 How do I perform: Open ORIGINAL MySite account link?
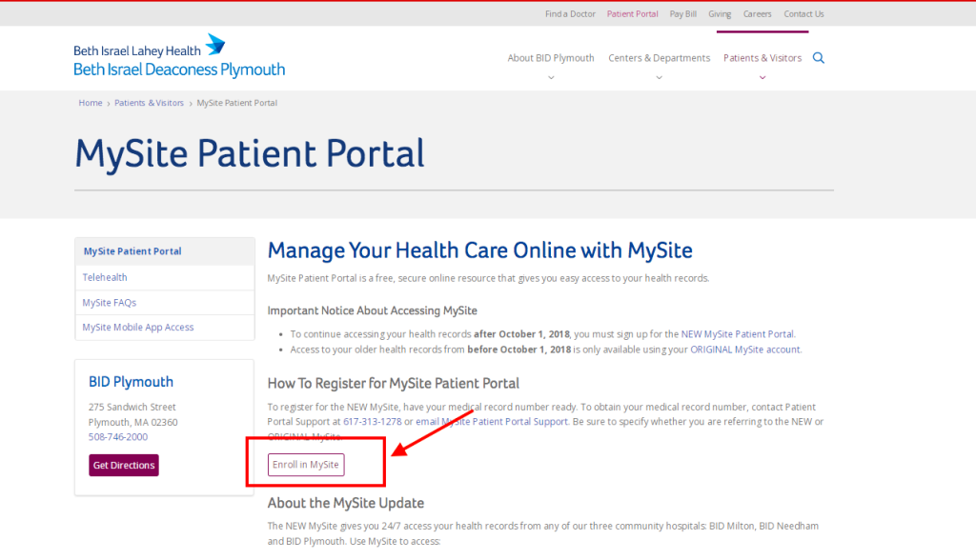click(x=745, y=350)
